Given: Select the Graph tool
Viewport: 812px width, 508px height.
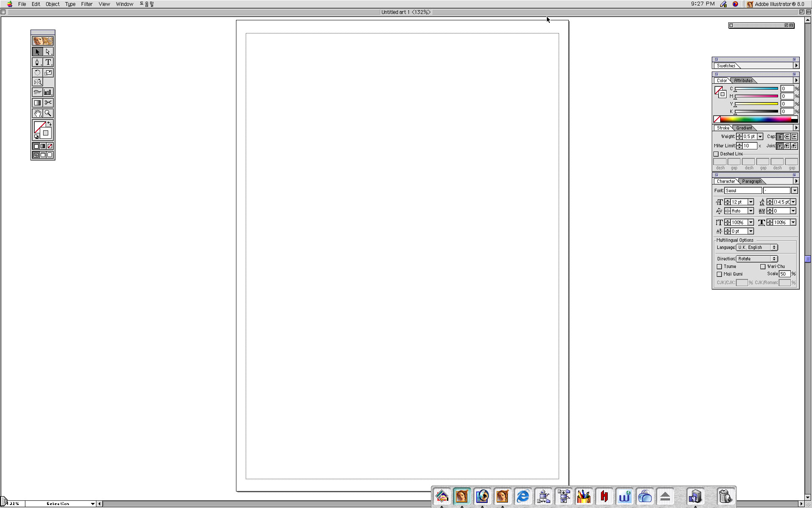Looking at the screenshot, I should (48, 92).
